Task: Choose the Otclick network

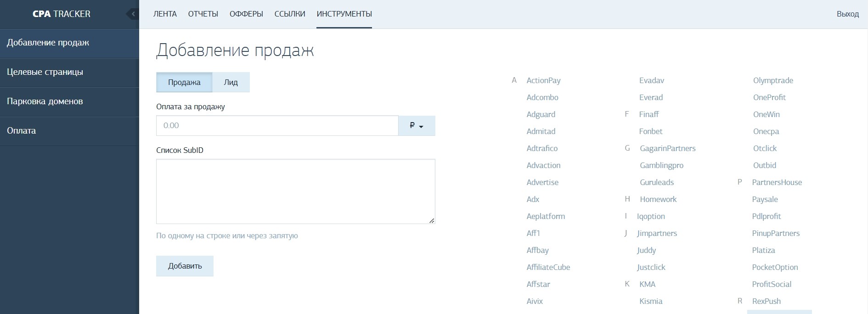Action: [x=765, y=148]
